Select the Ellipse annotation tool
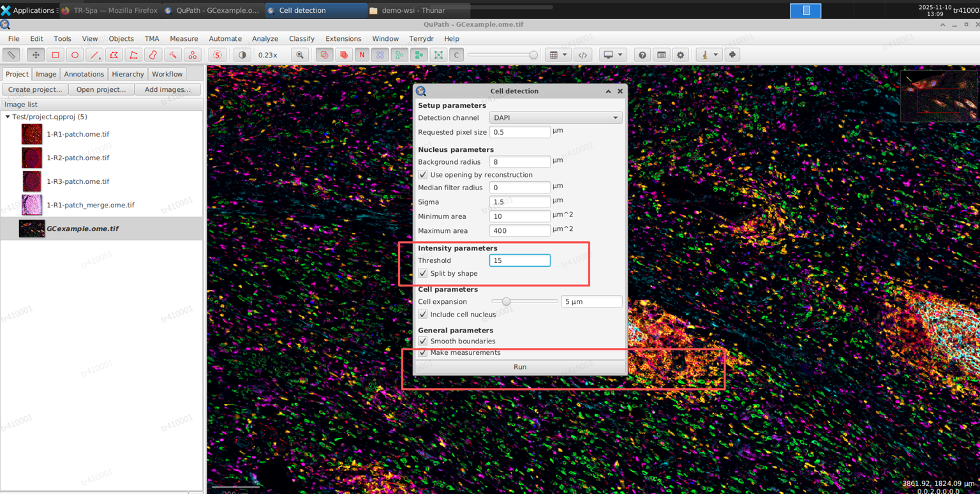 point(75,55)
